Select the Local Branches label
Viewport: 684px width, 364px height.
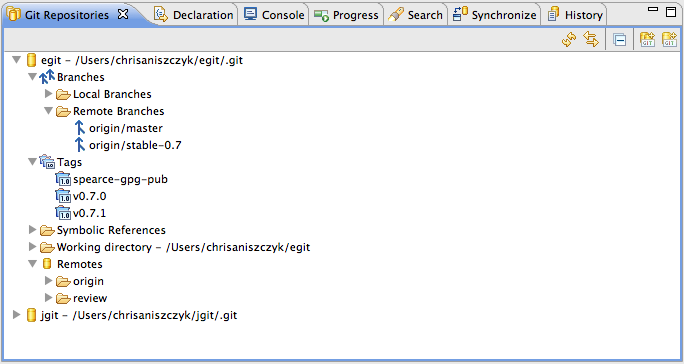[x=112, y=94]
